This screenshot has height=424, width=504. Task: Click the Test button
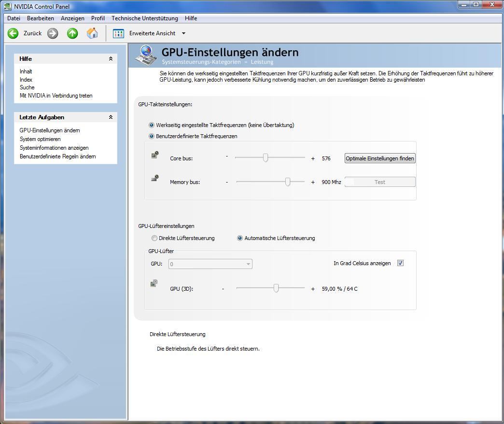click(x=380, y=182)
